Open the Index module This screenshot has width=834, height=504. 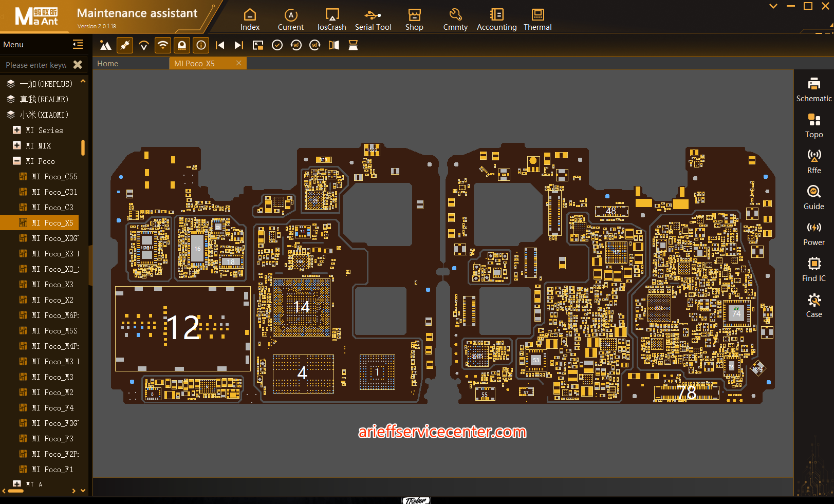click(250, 20)
